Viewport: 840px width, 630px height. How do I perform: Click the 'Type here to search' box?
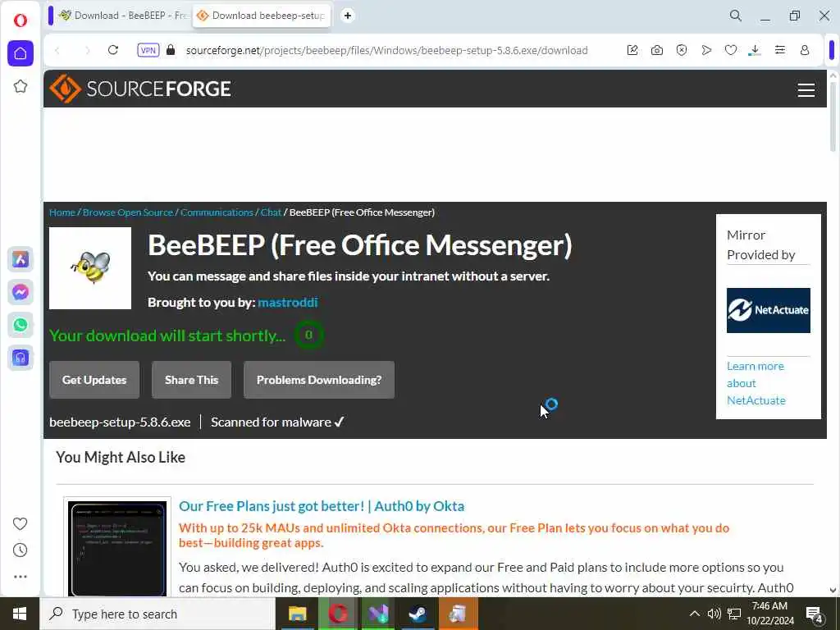(157, 614)
